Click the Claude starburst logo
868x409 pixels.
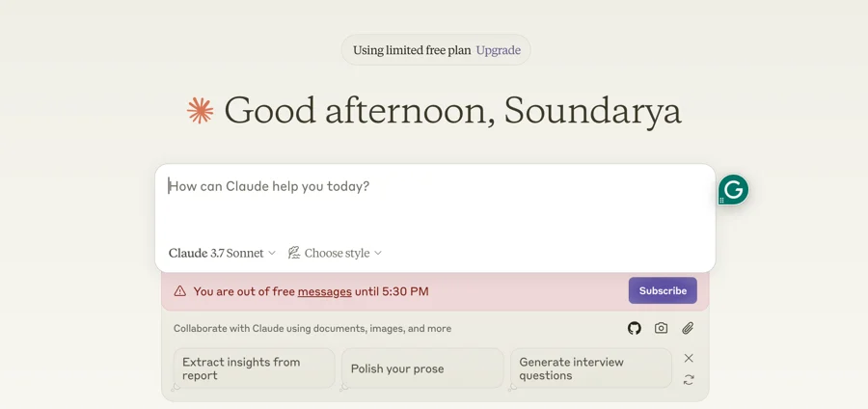[x=201, y=111]
